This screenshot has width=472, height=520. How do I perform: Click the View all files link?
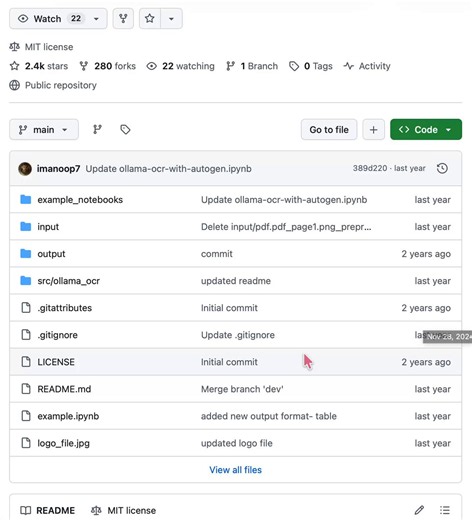(236, 470)
